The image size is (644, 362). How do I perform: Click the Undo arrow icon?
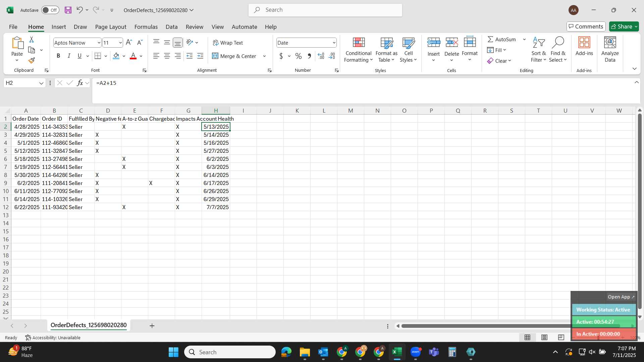pos(79,10)
